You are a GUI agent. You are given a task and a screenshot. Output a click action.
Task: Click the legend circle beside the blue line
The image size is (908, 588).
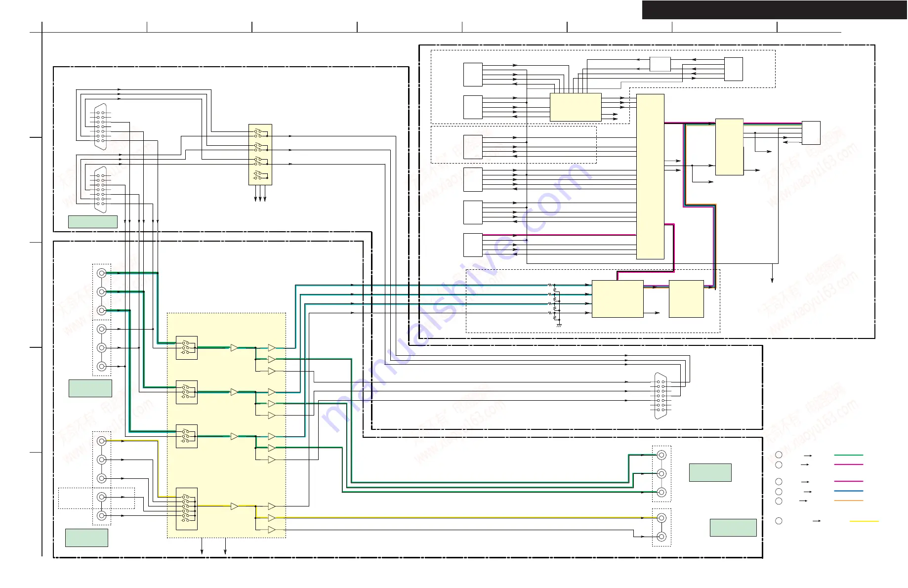(x=779, y=492)
